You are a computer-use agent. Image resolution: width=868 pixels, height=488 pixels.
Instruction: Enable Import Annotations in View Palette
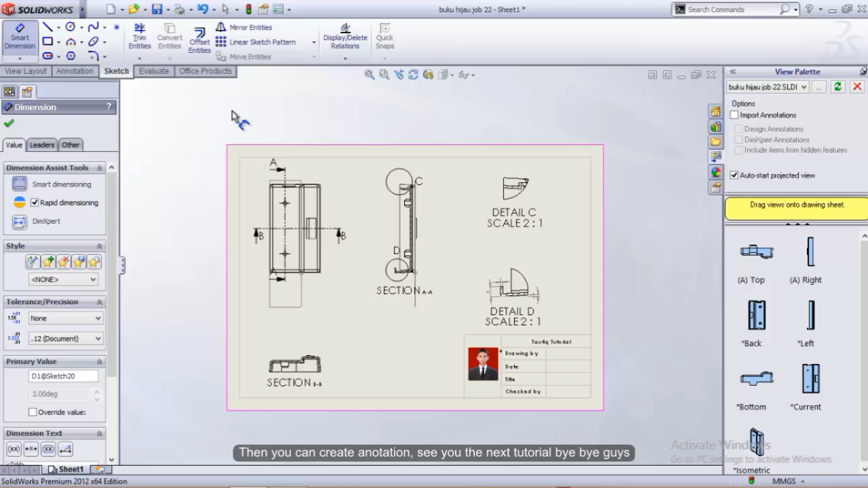735,114
